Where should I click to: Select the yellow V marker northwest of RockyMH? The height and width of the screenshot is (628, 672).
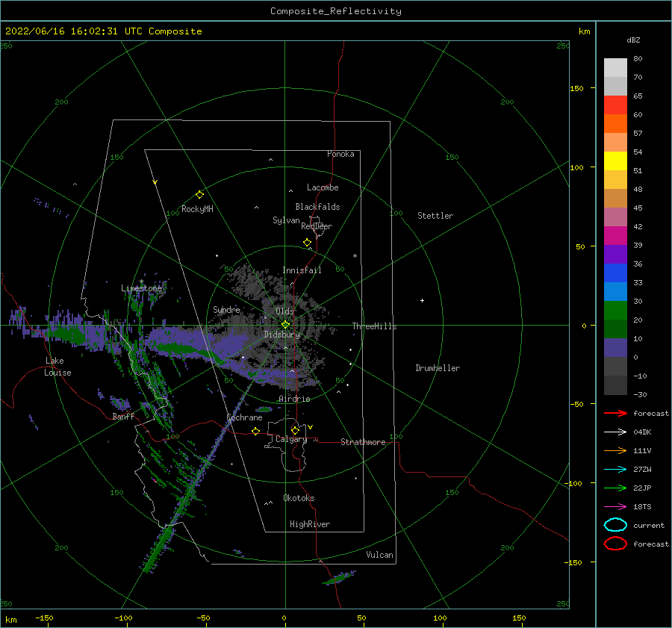[155, 182]
